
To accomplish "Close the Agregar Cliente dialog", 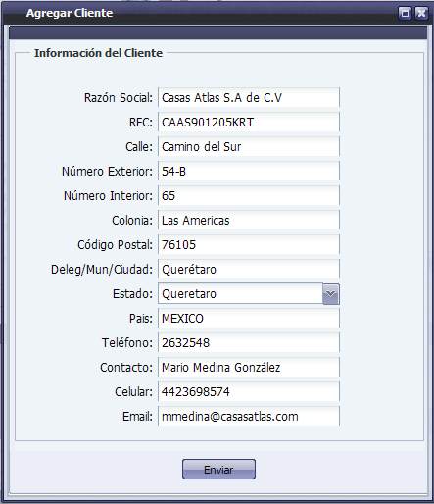I will 421,14.
